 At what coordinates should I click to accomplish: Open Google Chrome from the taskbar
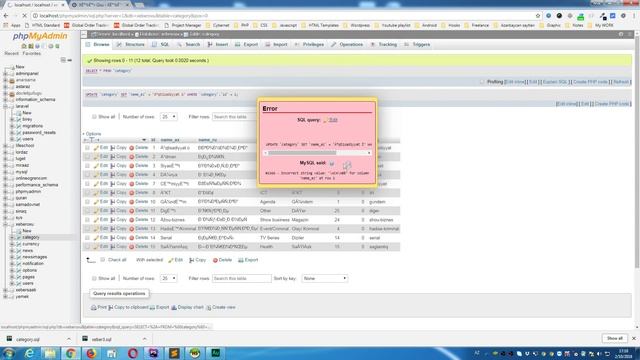(x=70, y=353)
